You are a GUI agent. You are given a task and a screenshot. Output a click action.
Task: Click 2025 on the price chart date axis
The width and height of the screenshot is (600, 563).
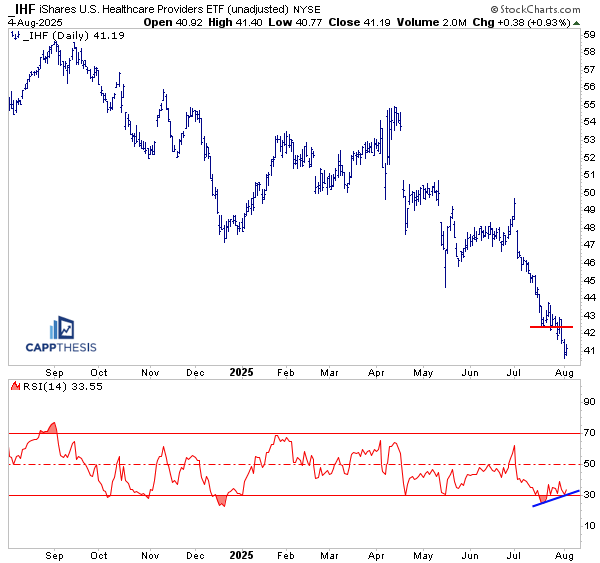coord(241,372)
